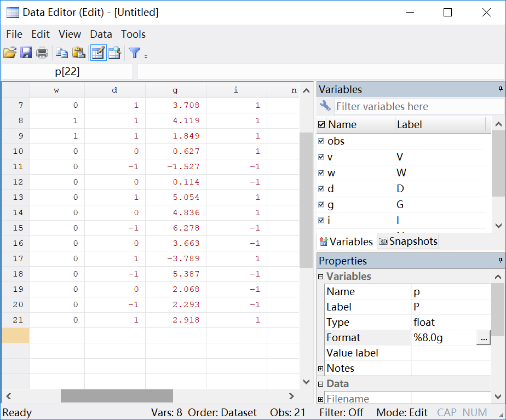Click the Print toolbar icon
The height and width of the screenshot is (420, 506).
(x=42, y=53)
